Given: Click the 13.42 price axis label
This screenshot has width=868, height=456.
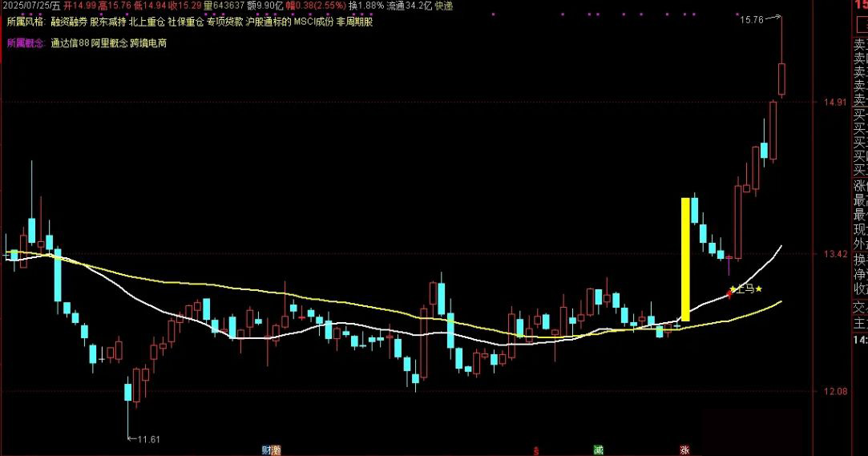Looking at the screenshot, I should tap(835, 254).
